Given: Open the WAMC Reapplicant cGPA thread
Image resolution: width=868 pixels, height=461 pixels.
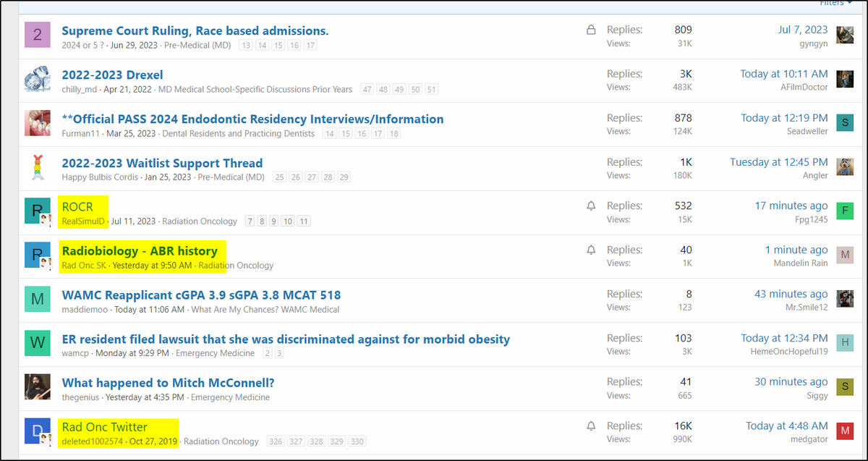Looking at the screenshot, I should click(x=201, y=295).
